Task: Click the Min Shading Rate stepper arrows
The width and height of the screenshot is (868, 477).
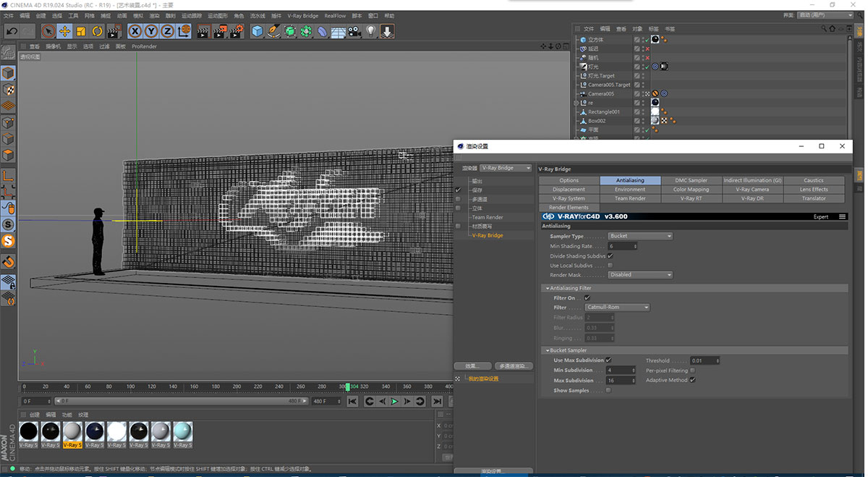Action: click(635, 247)
